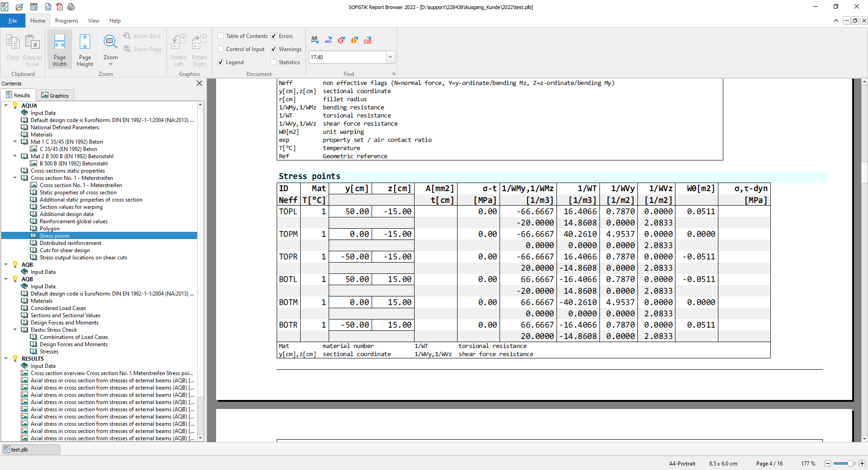Click the find next error icon
The image size is (868, 470).
click(x=341, y=40)
